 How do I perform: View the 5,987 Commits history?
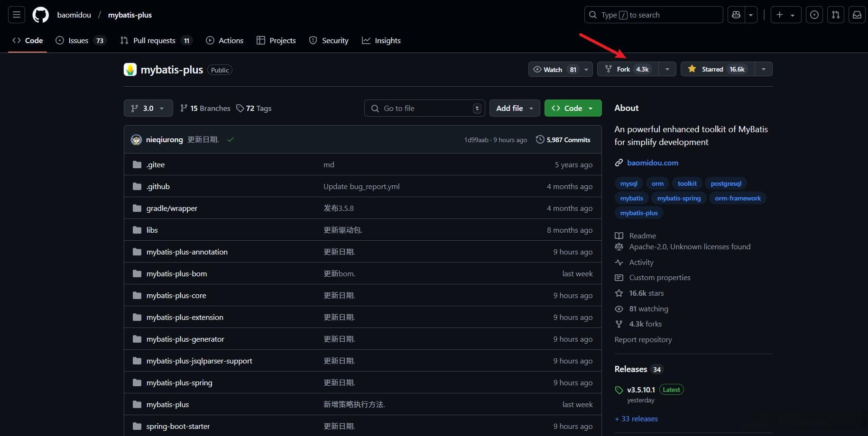pos(563,139)
